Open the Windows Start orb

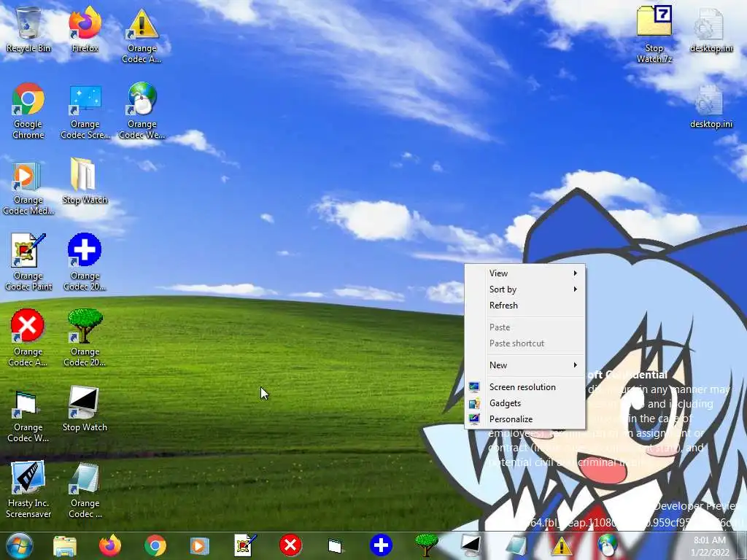(x=20, y=545)
